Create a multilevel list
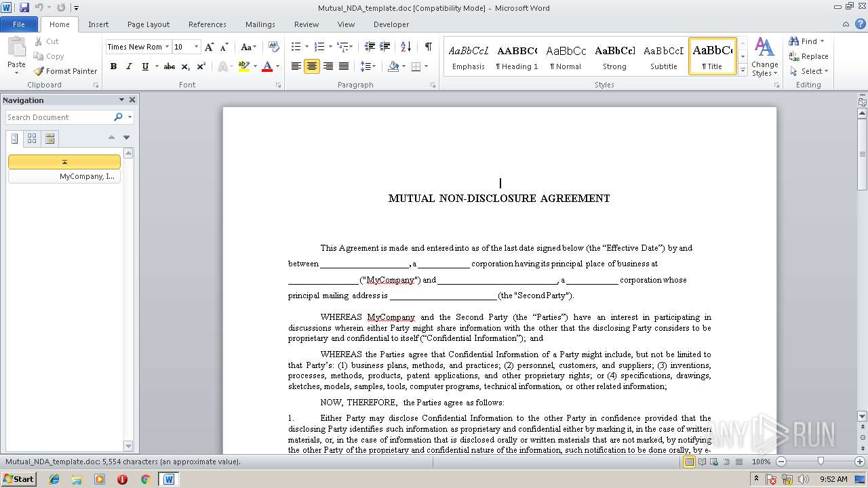Image resolution: width=868 pixels, height=488 pixels. [x=344, y=47]
